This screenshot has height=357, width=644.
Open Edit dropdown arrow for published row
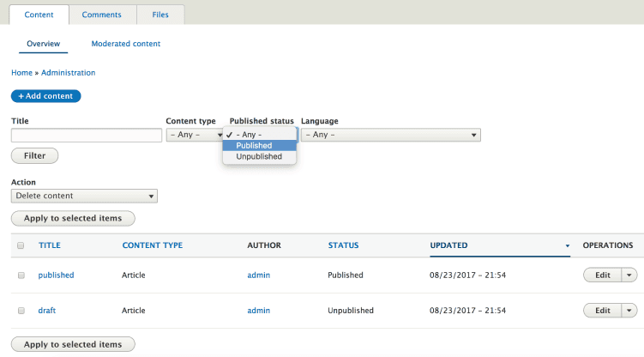[629, 275]
